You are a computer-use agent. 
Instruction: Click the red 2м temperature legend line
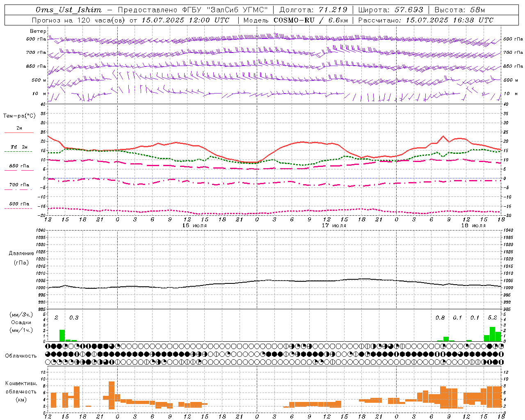point(19,132)
